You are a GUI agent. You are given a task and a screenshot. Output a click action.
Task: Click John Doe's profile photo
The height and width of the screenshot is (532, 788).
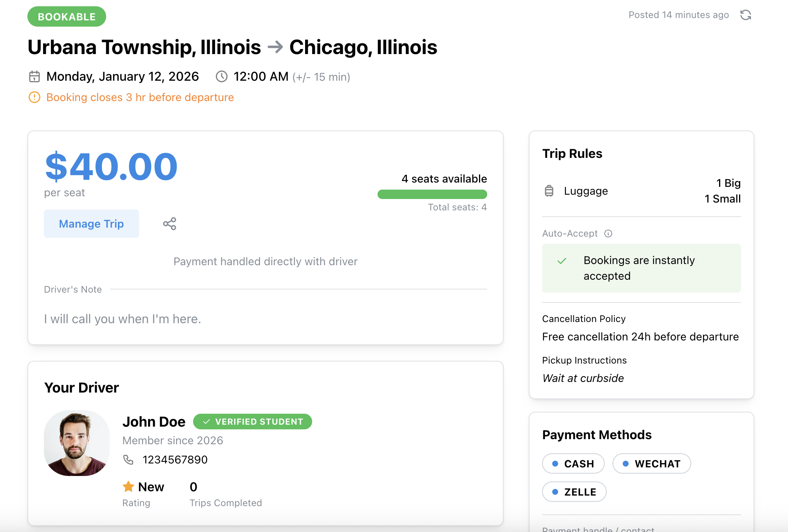77,443
